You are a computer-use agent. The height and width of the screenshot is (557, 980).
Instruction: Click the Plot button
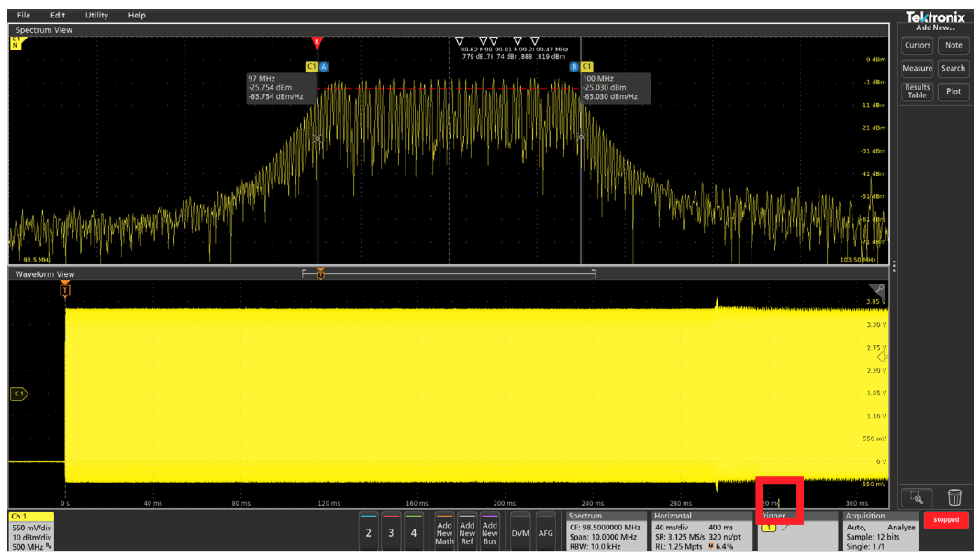coord(953,91)
